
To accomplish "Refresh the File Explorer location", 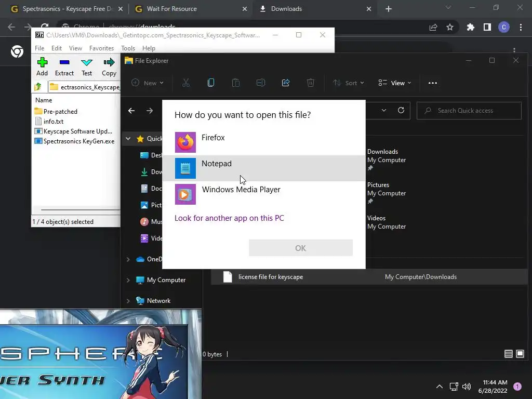I will pyautogui.click(x=401, y=110).
